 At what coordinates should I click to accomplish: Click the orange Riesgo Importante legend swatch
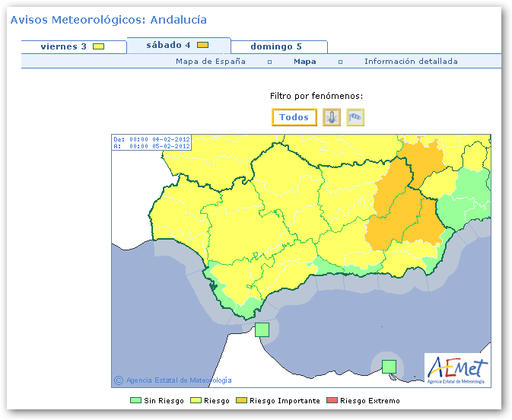point(241,401)
